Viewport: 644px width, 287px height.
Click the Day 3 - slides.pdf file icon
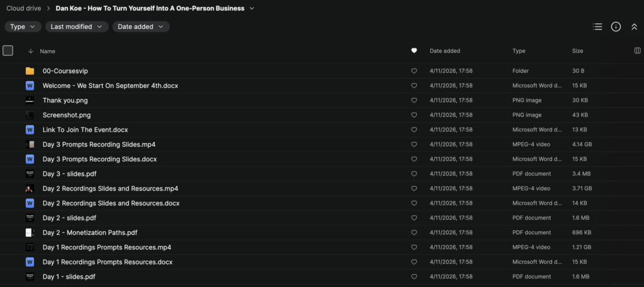(30, 174)
